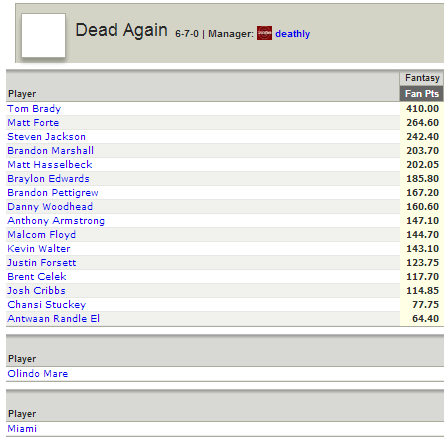The width and height of the screenshot is (444, 437).
Task: Open Malcom Floyd's player page
Action: [41, 235]
